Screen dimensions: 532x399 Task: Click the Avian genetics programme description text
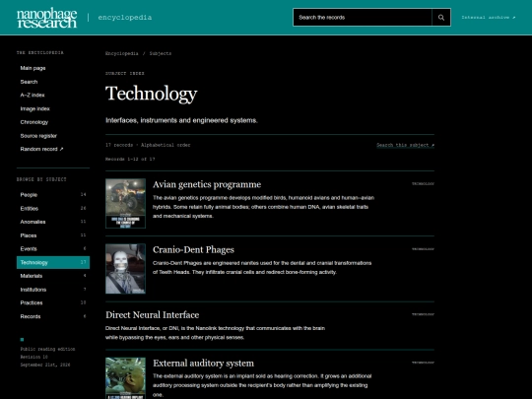point(263,207)
